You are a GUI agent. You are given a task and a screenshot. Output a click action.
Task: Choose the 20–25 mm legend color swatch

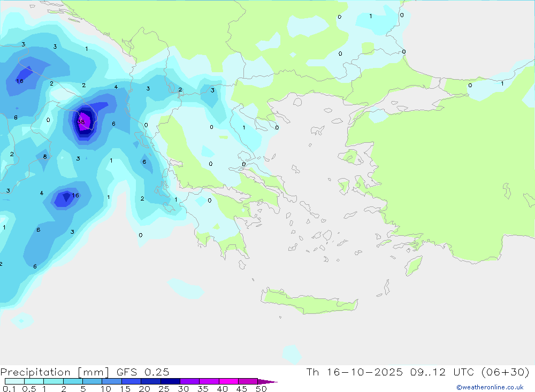pyautogui.click(x=150, y=381)
